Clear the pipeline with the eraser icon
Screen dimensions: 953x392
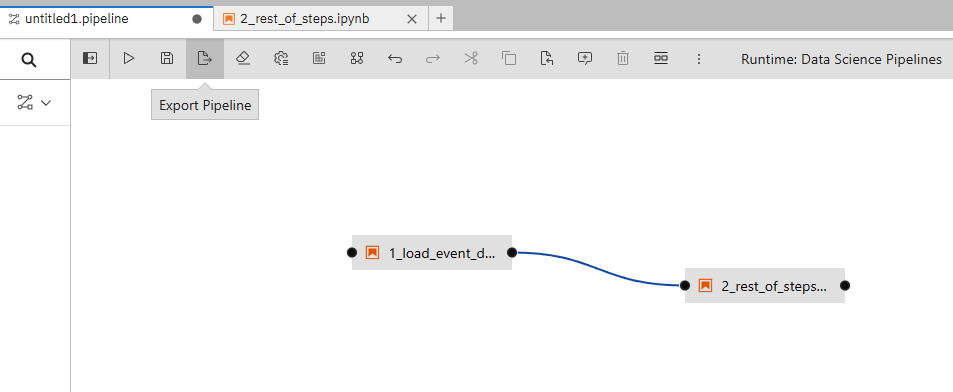[x=243, y=58]
